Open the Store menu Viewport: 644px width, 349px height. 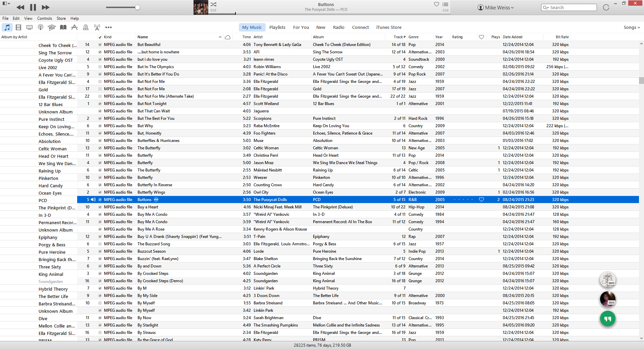(x=61, y=18)
